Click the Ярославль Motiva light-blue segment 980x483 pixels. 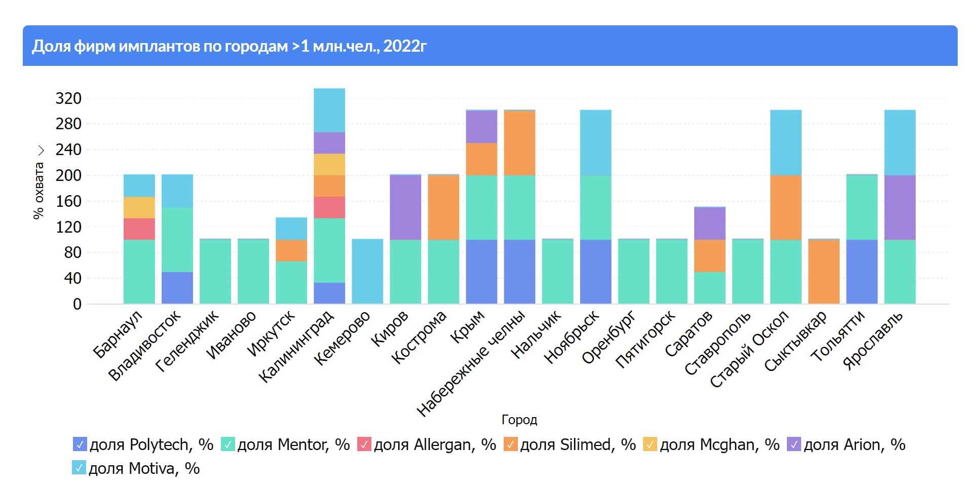tap(900, 142)
